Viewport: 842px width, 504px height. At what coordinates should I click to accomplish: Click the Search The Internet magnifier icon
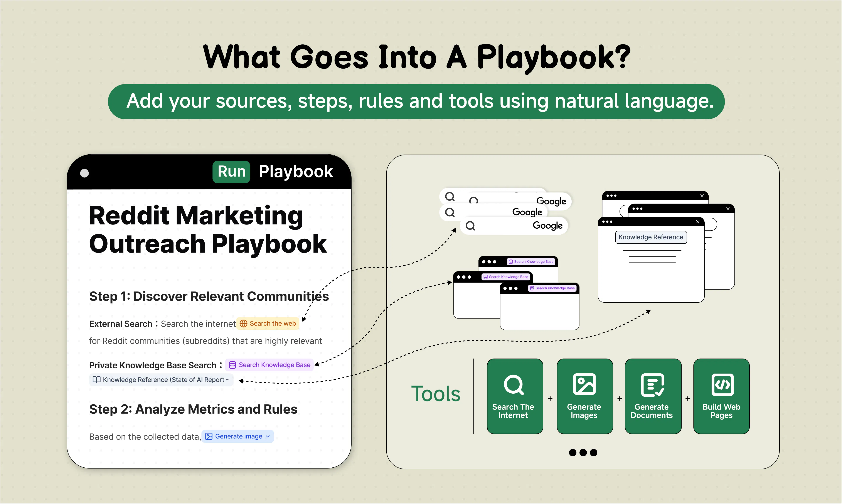click(514, 385)
